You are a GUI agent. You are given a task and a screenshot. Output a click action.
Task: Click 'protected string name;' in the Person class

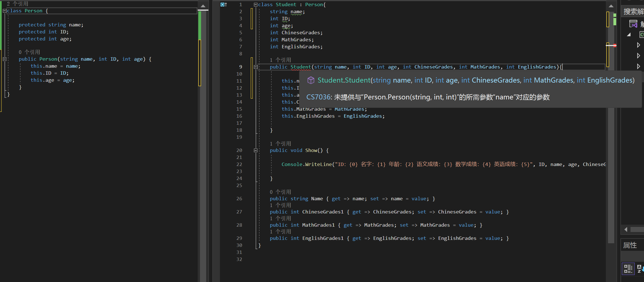51,25
